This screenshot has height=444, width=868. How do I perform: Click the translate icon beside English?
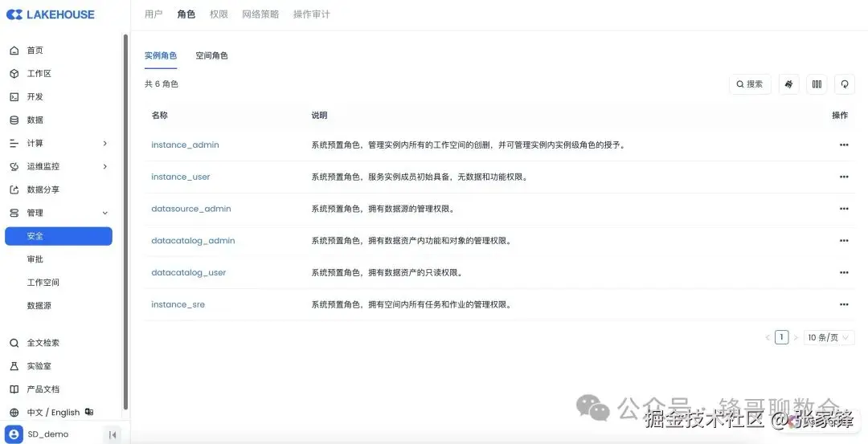point(89,412)
